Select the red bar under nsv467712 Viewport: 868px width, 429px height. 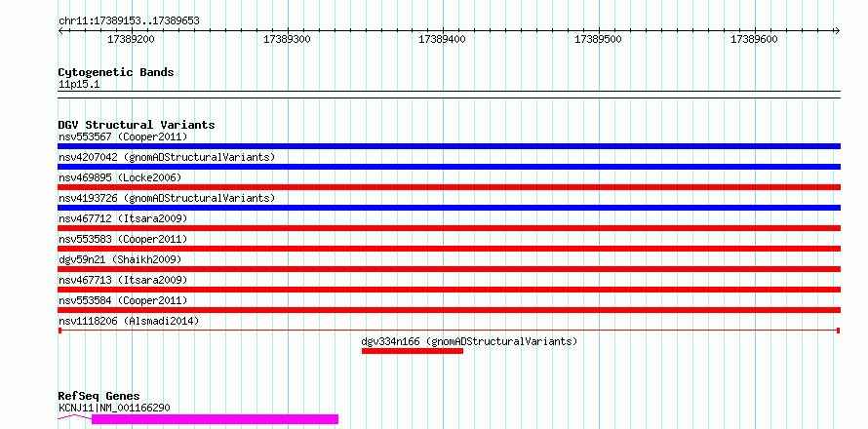click(449, 228)
